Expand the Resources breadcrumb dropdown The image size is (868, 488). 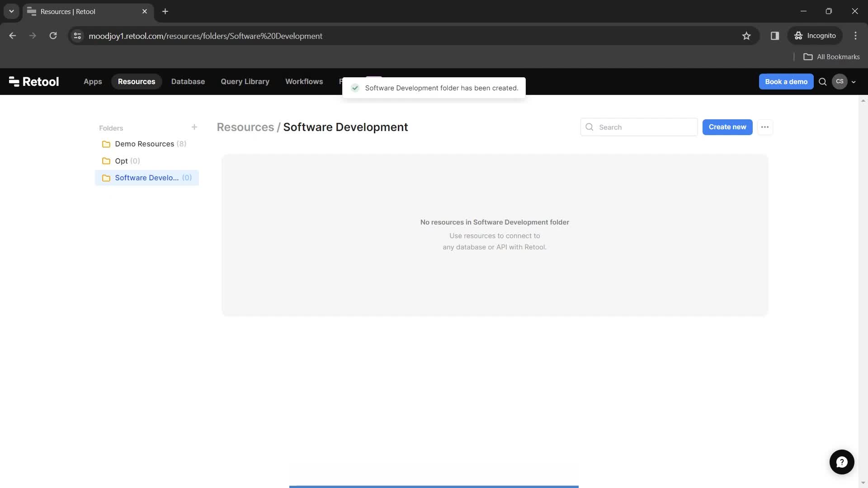coord(245,127)
